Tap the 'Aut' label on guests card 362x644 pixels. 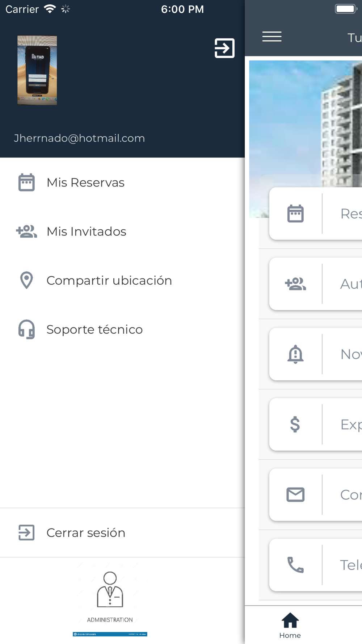pos(351,284)
